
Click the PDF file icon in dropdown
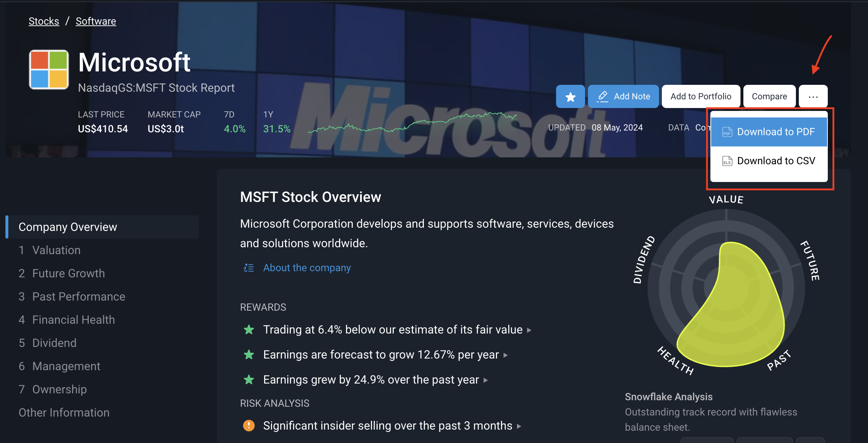[x=727, y=132]
